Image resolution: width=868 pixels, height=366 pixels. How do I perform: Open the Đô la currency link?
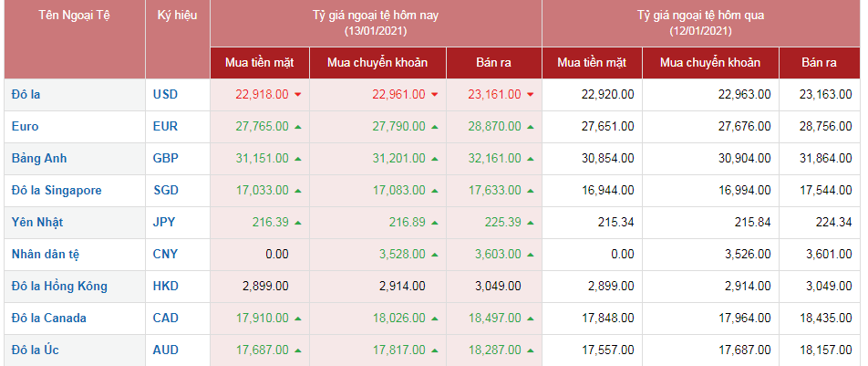(x=26, y=94)
